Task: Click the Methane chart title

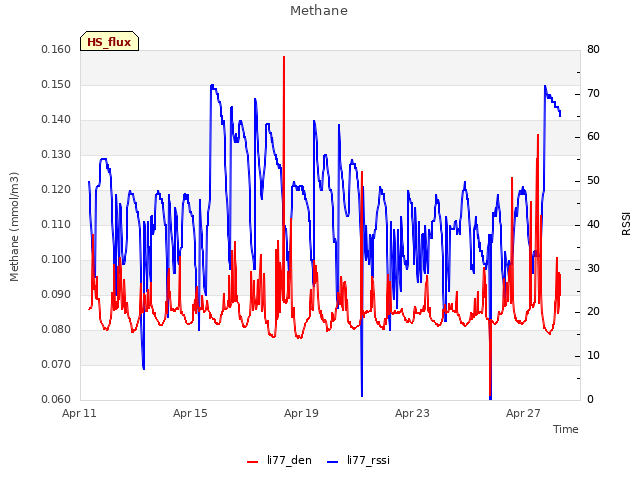Action: (x=319, y=11)
